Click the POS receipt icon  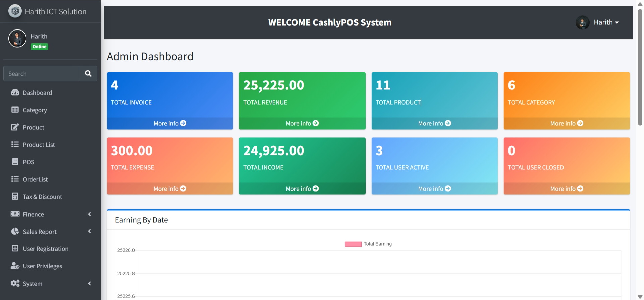tap(15, 162)
